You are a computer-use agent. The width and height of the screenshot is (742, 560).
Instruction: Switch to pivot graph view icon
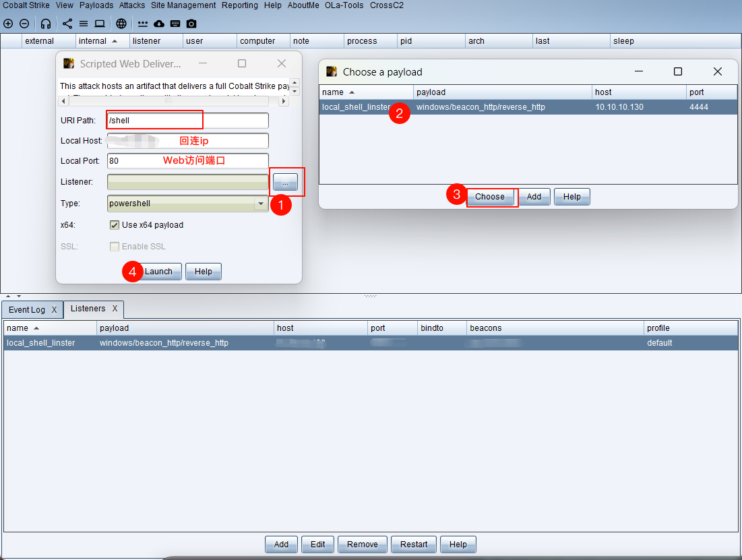[67, 24]
